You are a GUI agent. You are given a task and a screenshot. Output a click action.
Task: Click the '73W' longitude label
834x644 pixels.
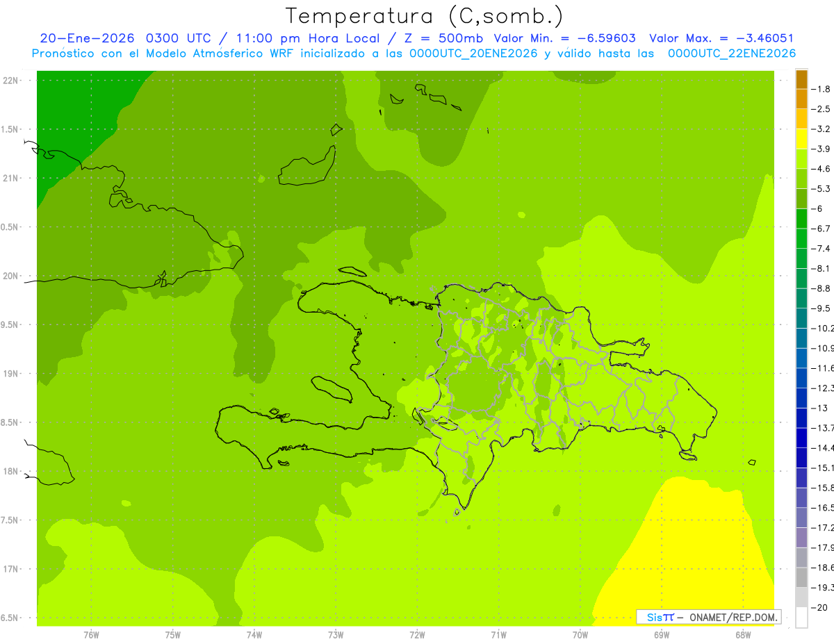click(x=336, y=634)
